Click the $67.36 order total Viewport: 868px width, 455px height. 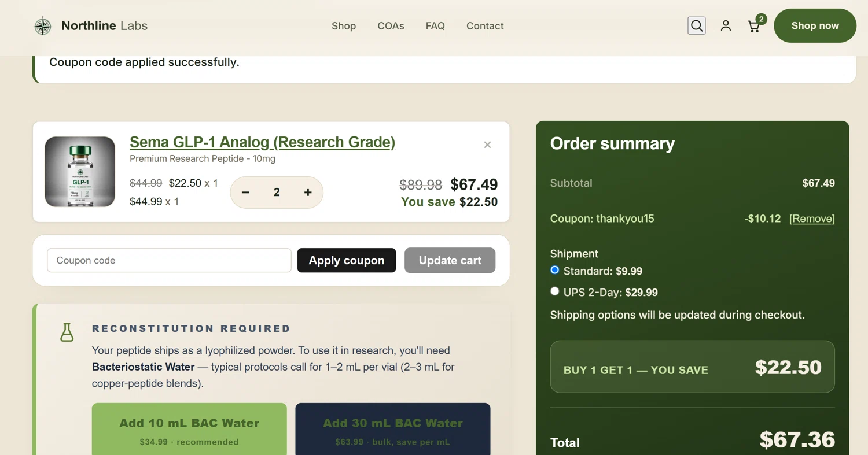point(797,440)
